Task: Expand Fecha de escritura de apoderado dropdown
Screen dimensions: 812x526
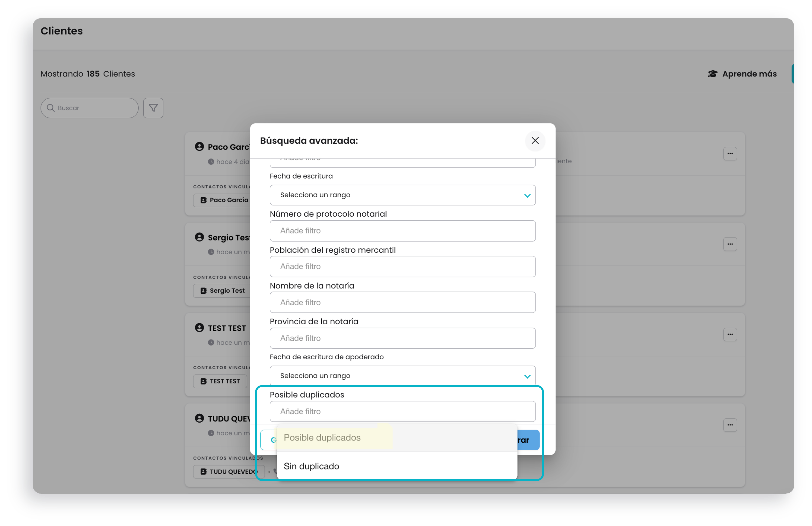Action: click(402, 376)
